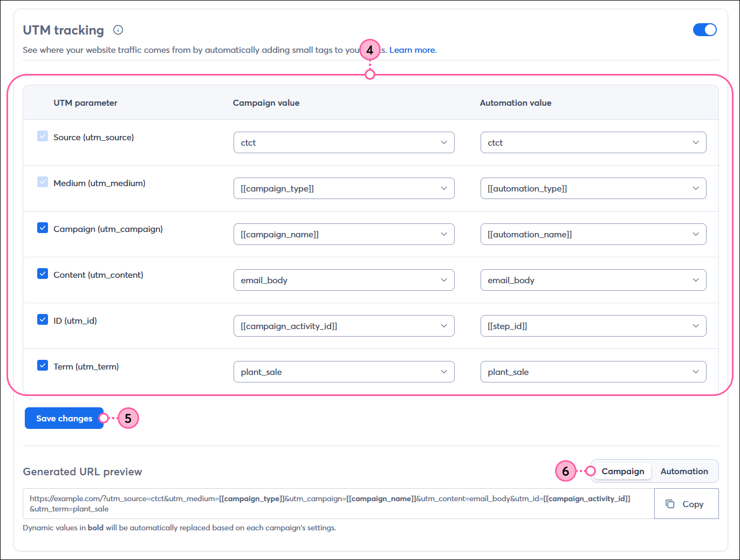Uncheck the ID (utm_id) checkbox

coord(43,319)
